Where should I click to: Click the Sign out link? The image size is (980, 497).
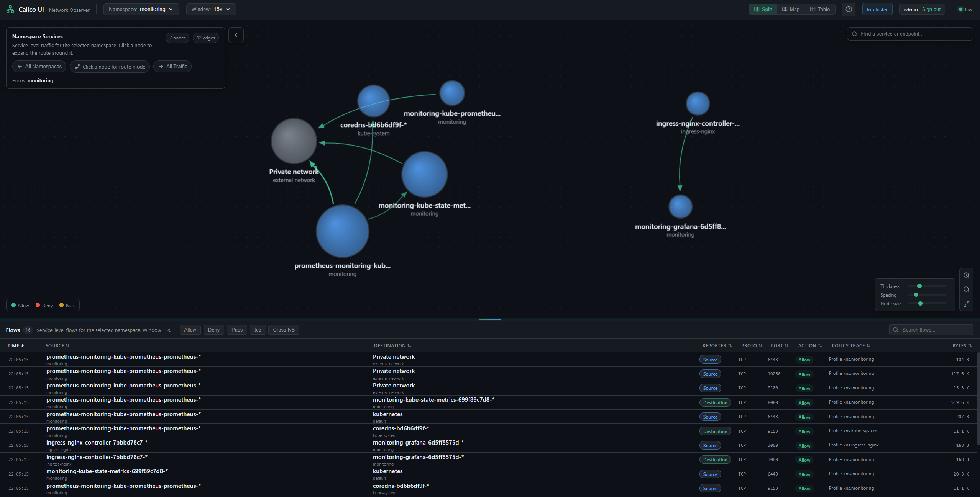931,10
